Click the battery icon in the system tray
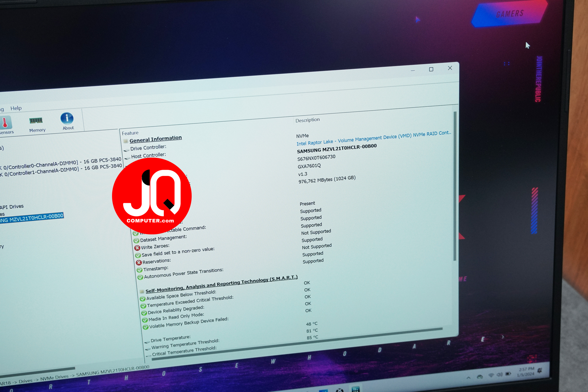The height and width of the screenshot is (392, 588). tap(508, 374)
